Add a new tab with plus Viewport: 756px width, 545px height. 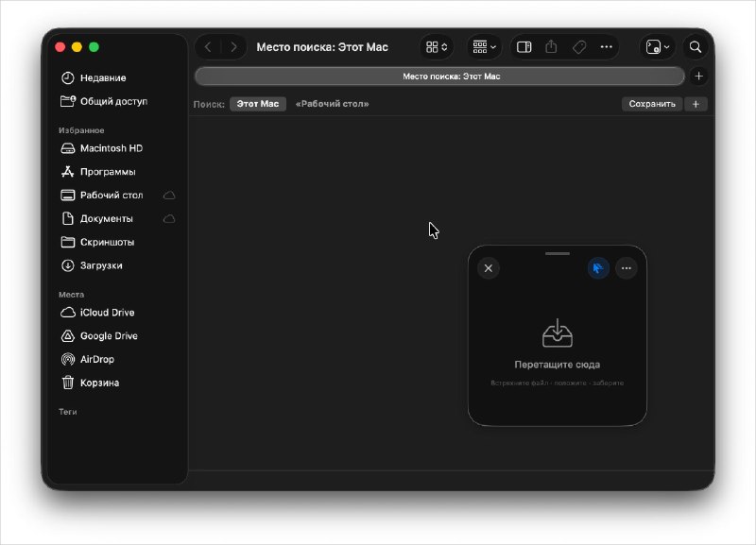698,77
